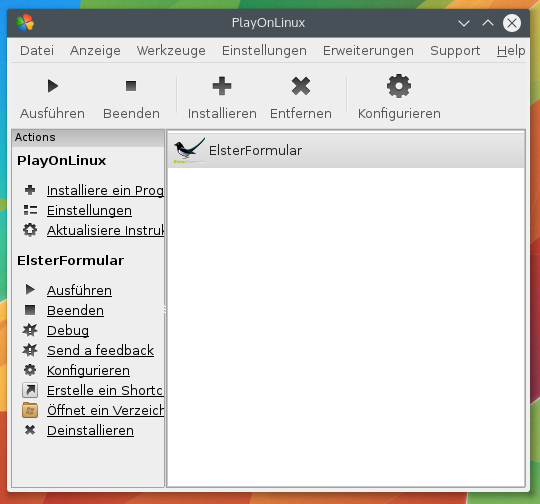
Task: Click X icon beside Deinstallieren
Action: pyautogui.click(x=30, y=430)
